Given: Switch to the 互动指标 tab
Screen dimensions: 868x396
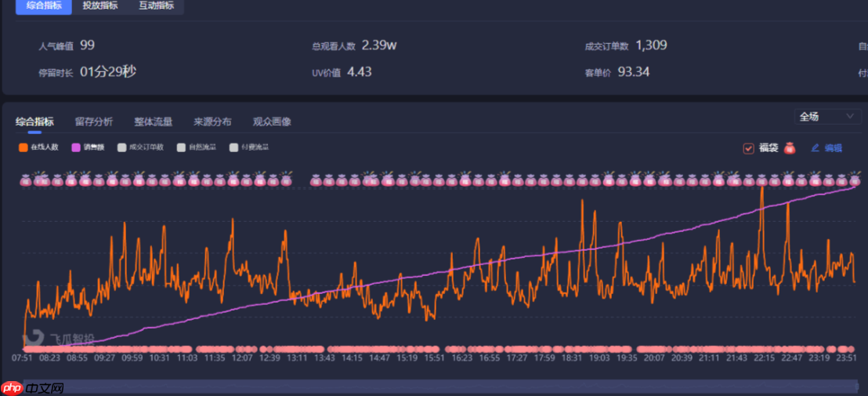Looking at the screenshot, I should pos(156,6).
